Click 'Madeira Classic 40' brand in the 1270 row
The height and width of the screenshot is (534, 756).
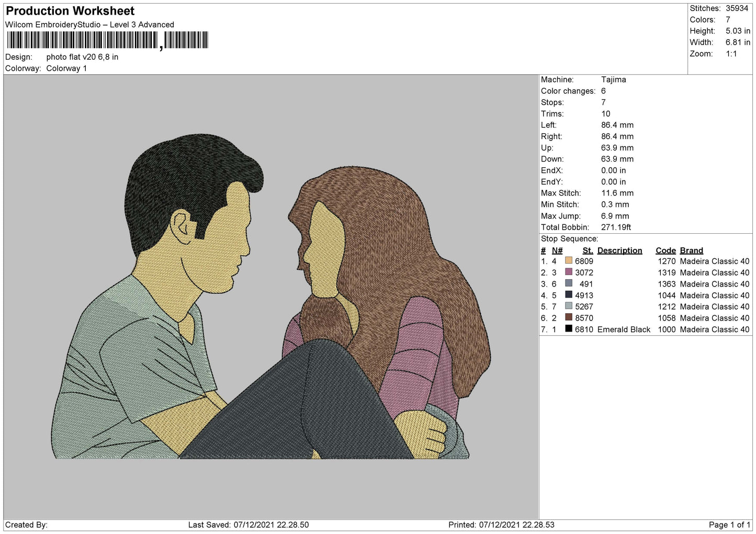pos(715,261)
